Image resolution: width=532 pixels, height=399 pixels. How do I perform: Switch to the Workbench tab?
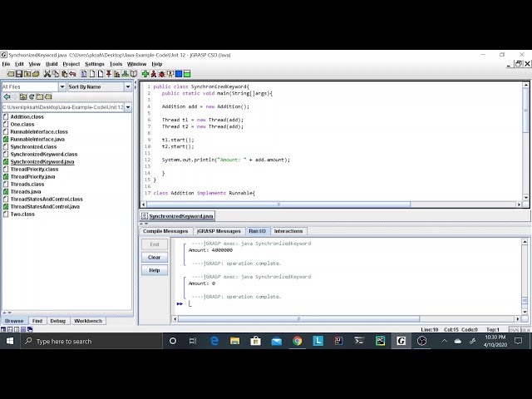(x=88, y=321)
